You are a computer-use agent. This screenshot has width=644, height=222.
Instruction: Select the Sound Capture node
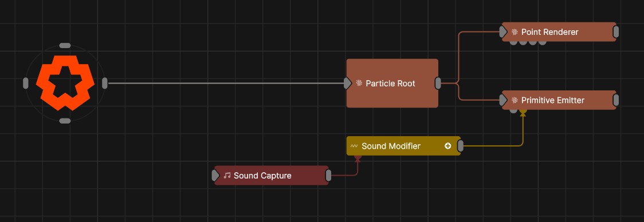tap(271, 176)
